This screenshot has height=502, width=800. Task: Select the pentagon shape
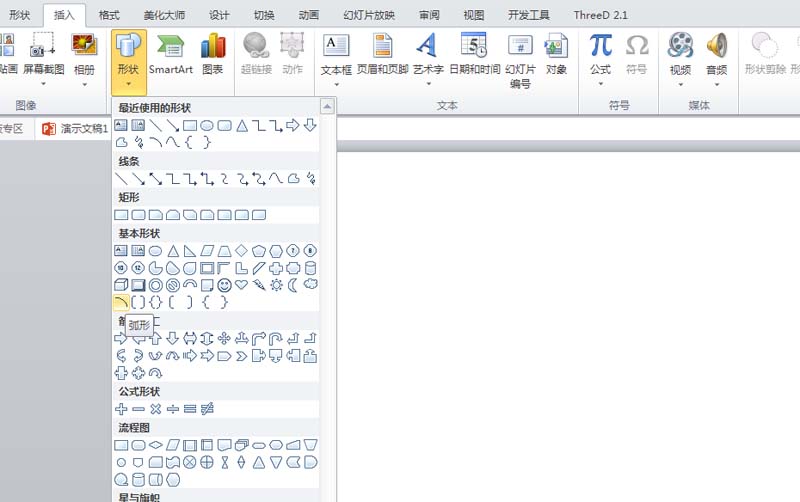pos(259,250)
